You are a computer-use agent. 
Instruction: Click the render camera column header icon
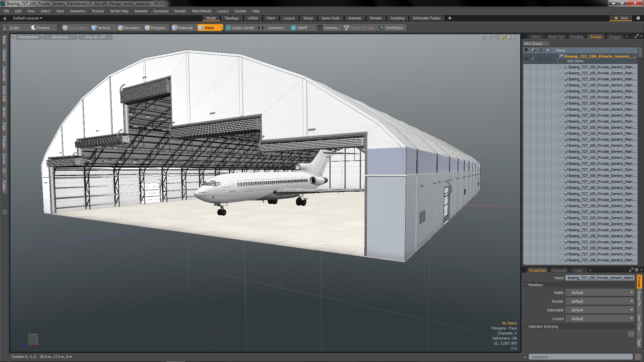click(x=533, y=50)
